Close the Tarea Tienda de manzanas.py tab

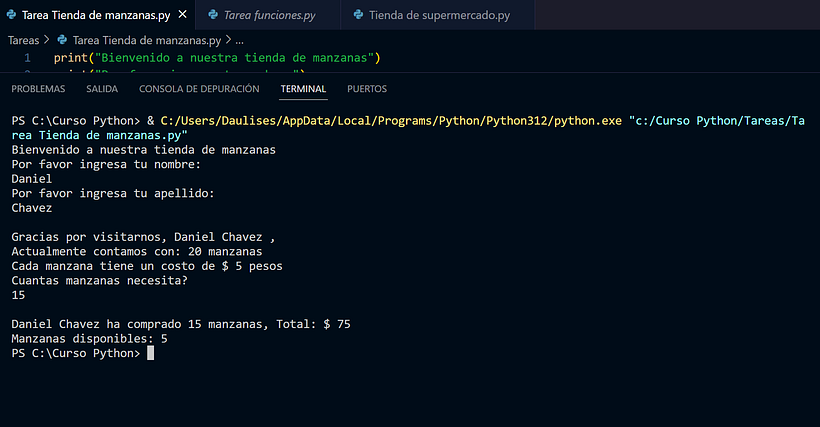click(183, 15)
